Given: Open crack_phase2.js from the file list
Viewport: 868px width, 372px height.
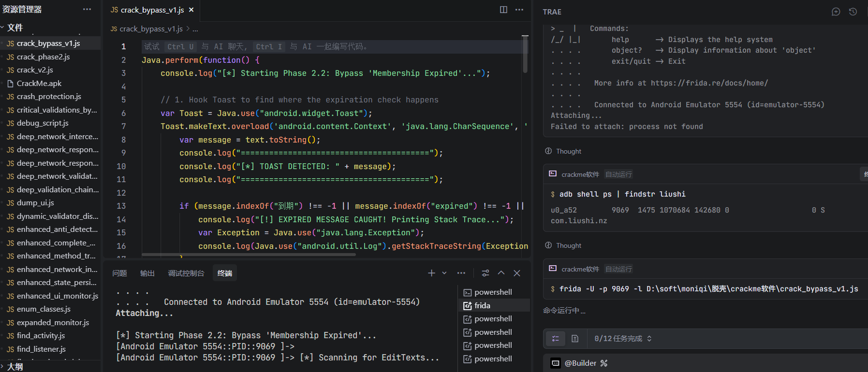Looking at the screenshot, I should (43, 57).
